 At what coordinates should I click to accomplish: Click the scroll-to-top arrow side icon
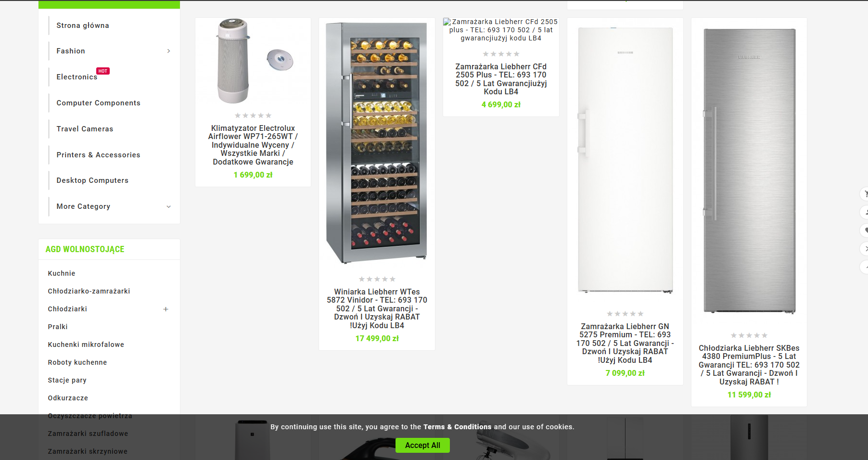click(x=865, y=267)
